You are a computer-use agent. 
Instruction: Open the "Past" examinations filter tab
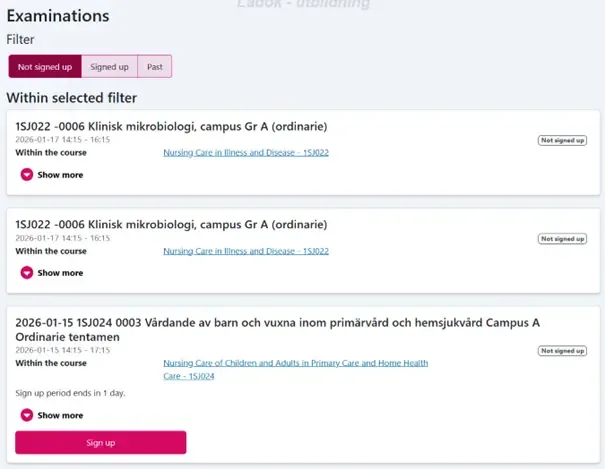154,67
